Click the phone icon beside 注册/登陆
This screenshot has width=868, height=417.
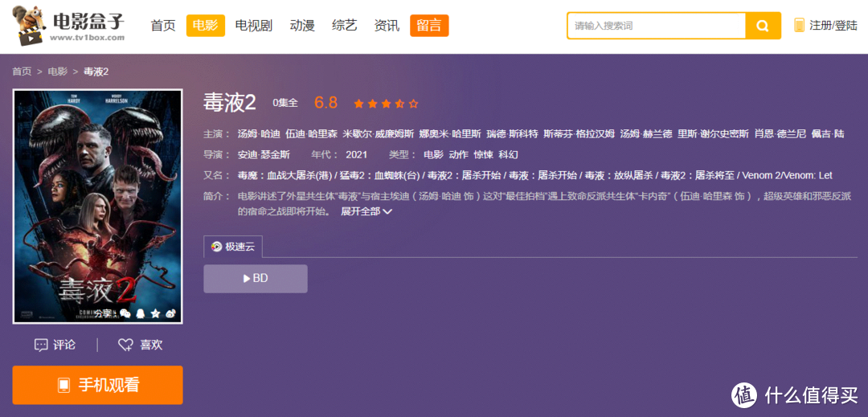(799, 26)
